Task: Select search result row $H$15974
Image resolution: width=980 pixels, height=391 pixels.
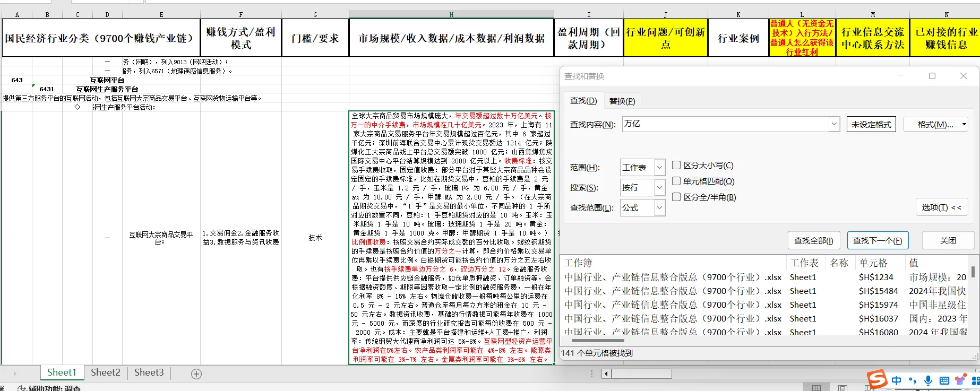Action: coord(766,305)
